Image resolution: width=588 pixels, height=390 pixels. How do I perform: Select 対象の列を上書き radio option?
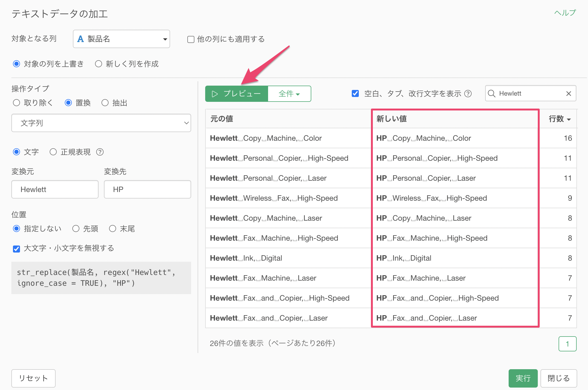click(x=16, y=64)
